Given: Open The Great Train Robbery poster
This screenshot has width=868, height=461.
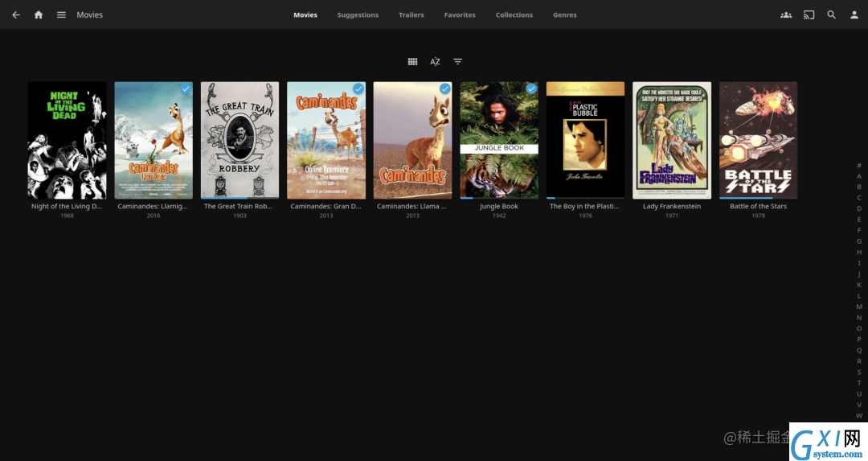Looking at the screenshot, I should [240, 140].
